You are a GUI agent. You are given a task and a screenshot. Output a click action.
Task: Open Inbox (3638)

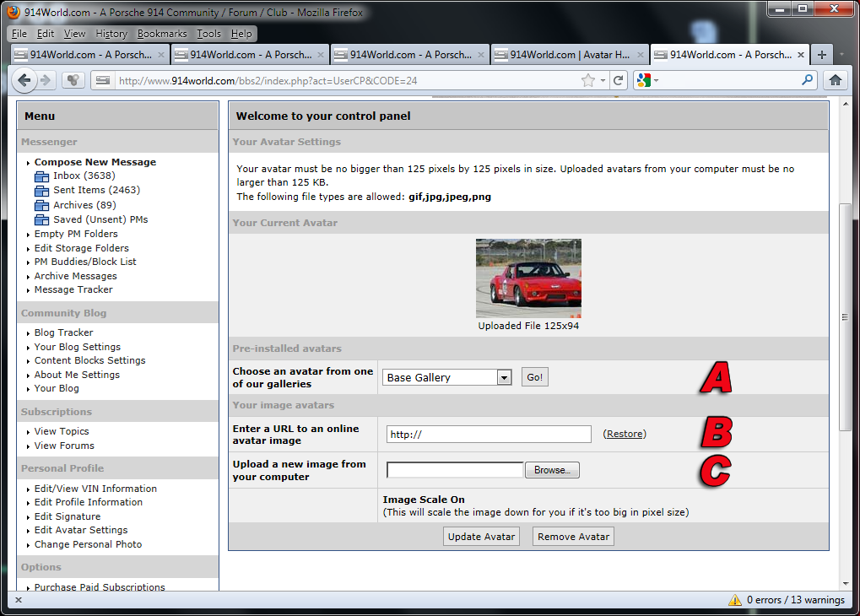tap(84, 176)
